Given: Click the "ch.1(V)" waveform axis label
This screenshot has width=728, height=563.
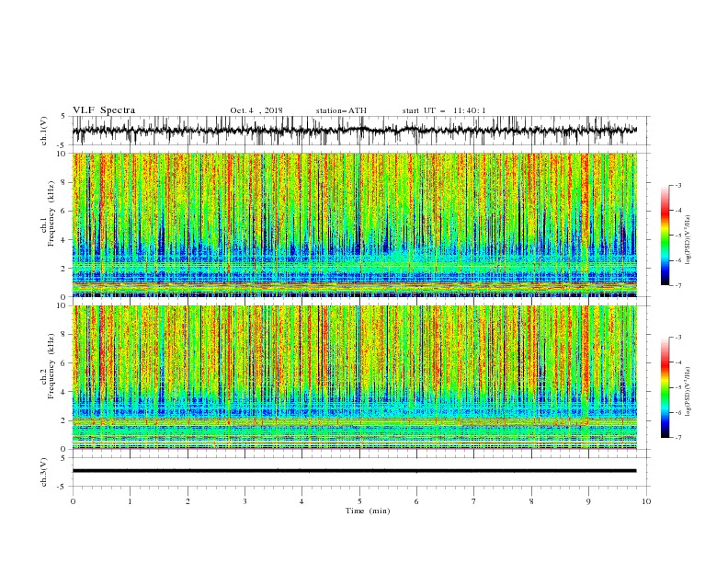Looking at the screenshot, I should click(44, 131).
